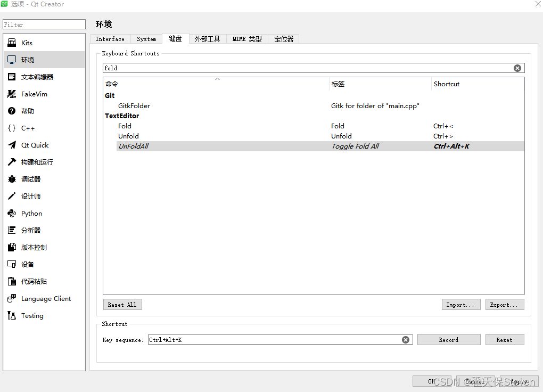Open the FakeVim settings icon

click(x=12, y=94)
